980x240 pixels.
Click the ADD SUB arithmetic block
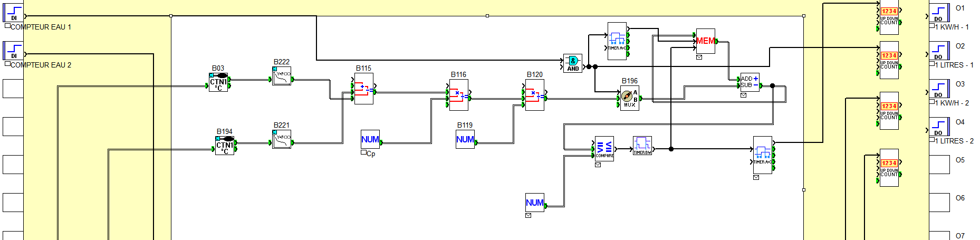pos(750,82)
